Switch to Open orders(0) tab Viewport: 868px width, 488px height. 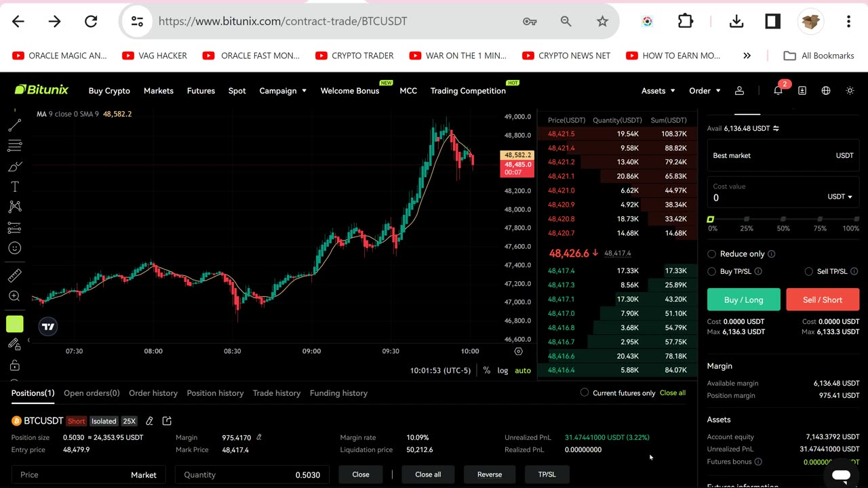pos(92,392)
